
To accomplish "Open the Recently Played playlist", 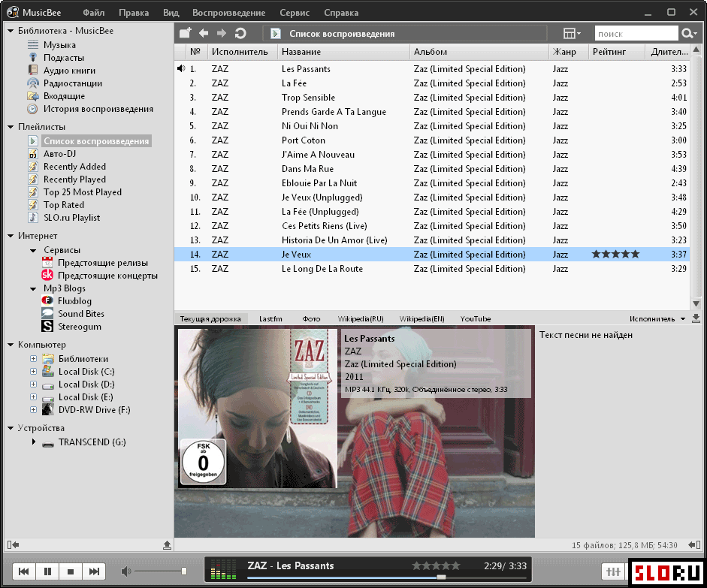I will click(x=74, y=179).
